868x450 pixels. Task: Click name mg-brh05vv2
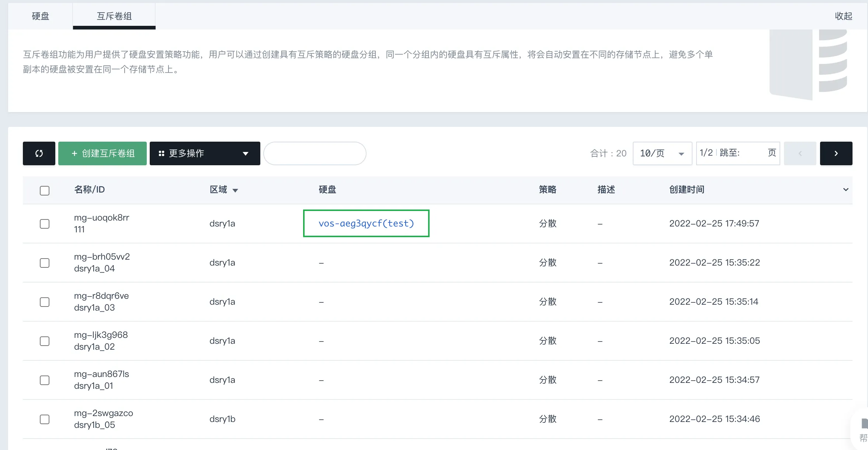coord(102,257)
